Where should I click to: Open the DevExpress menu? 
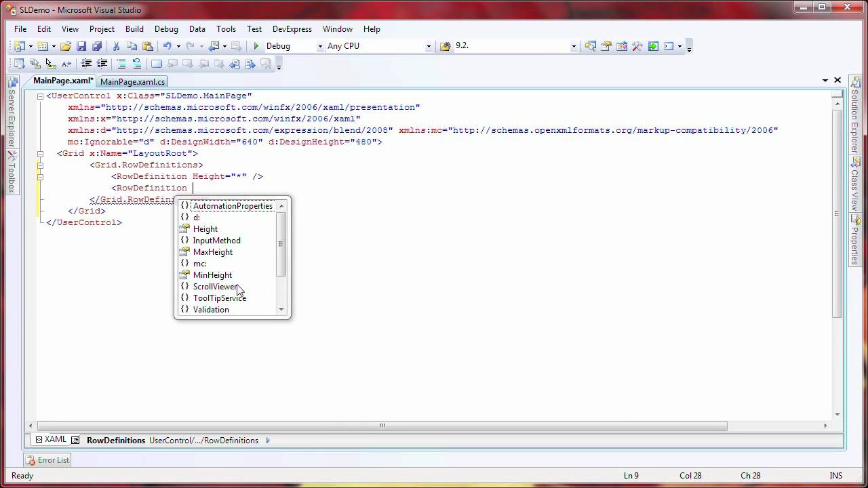pyautogui.click(x=292, y=29)
